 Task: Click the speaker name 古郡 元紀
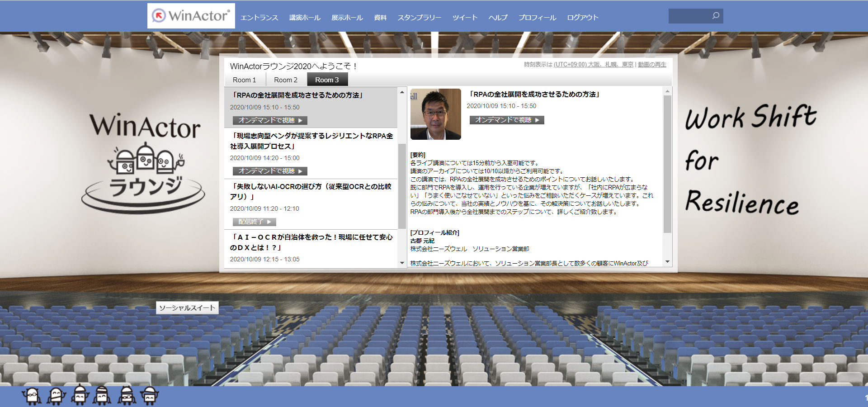tap(422, 241)
